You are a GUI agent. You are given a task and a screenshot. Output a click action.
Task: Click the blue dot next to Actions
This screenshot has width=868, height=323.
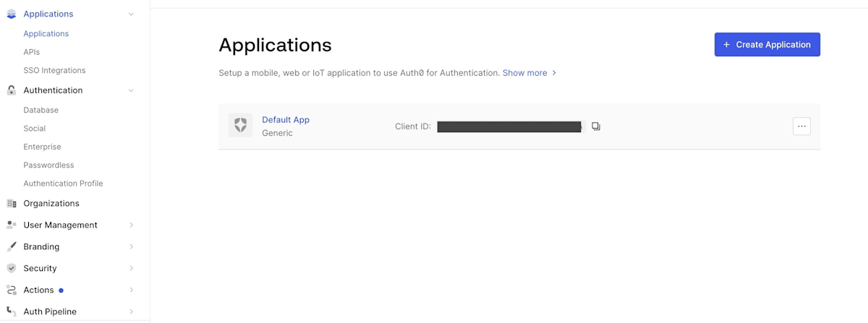click(61, 290)
